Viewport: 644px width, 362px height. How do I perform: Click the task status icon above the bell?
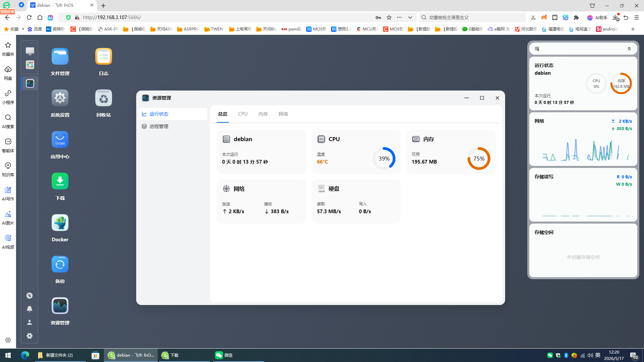[x=30, y=295]
